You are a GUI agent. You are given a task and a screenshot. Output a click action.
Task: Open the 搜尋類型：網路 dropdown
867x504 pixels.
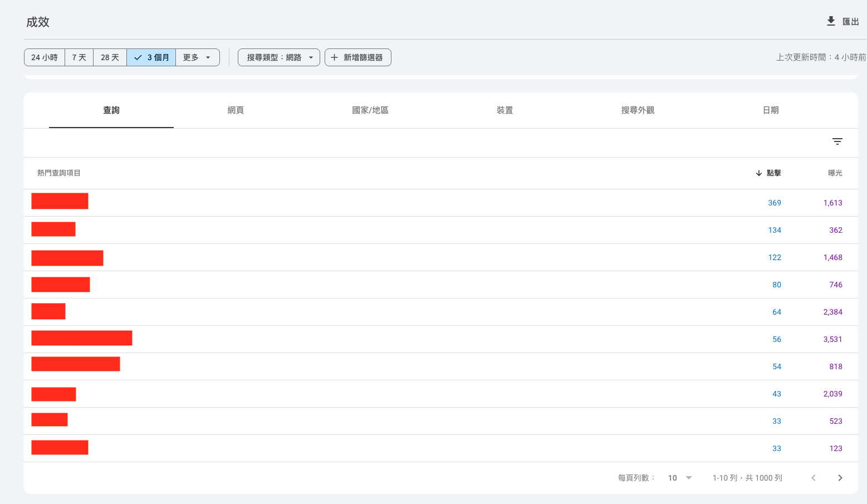tap(279, 57)
